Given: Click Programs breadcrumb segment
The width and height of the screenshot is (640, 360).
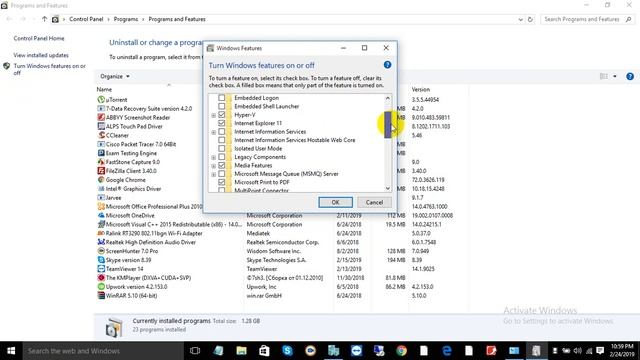Looking at the screenshot, I should pyautogui.click(x=126, y=19).
